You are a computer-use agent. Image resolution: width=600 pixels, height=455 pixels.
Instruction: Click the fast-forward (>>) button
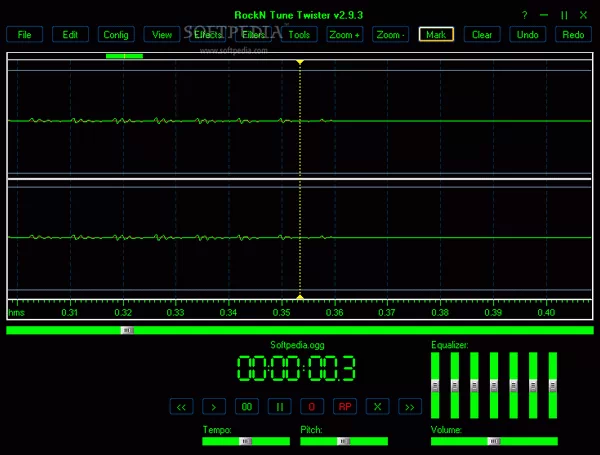(409, 407)
